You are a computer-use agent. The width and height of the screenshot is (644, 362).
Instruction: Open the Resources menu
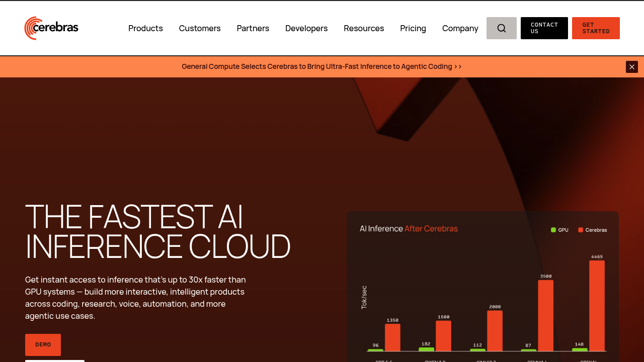click(364, 28)
